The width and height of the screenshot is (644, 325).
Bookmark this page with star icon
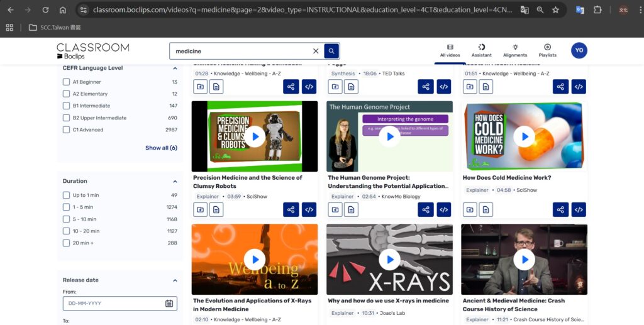[555, 10]
